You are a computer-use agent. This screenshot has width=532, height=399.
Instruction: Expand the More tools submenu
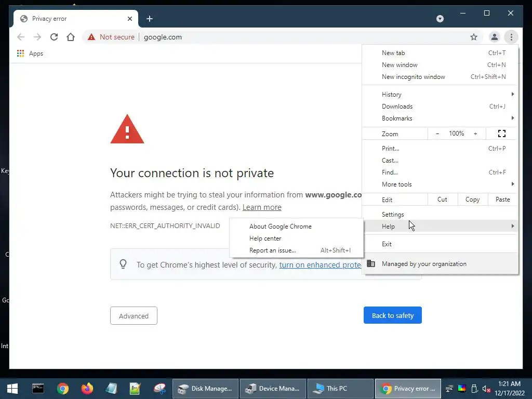pyautogui.click(x=440, y=184)
